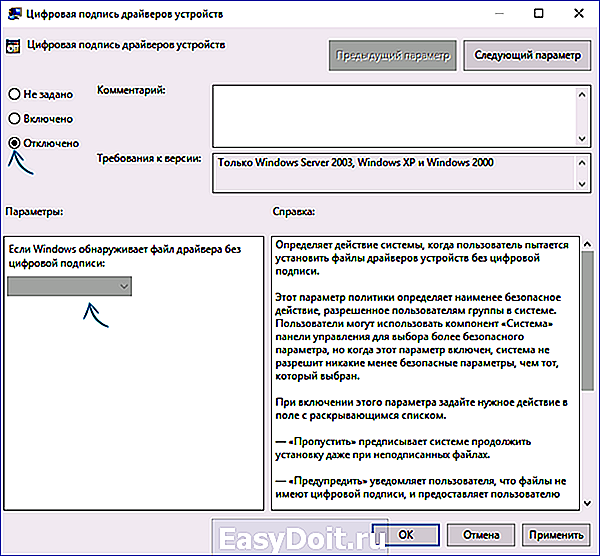Click help text mentioning «Пропустить»
Screen dimensions: 600x556
tap(403, 448)
